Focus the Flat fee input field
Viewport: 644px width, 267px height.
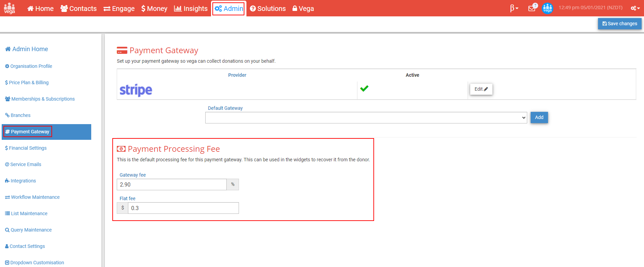point(183,208)
